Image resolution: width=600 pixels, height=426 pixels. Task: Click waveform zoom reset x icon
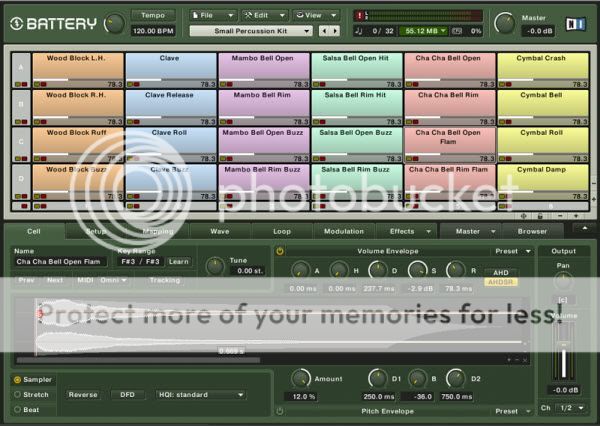[525, 360]
